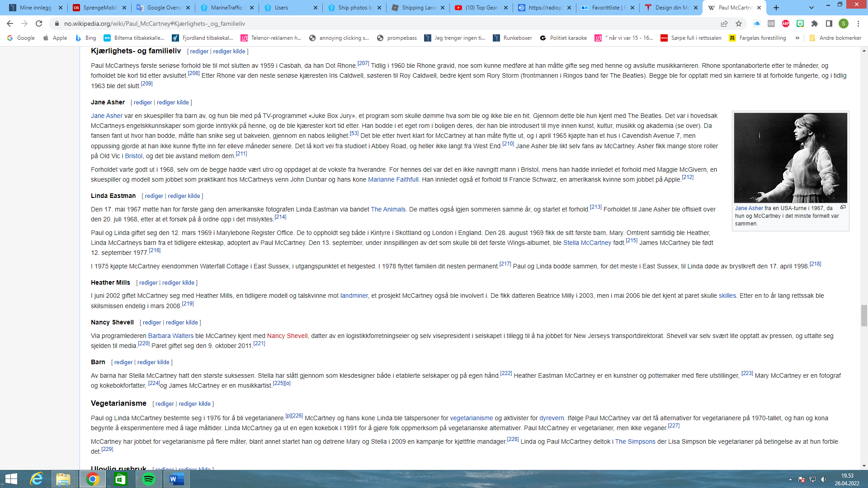Open the taskbar clock and date
Image resolution: width=868 pixels, height=488 pixels.
pyautogui.click(x=847, y=479)
